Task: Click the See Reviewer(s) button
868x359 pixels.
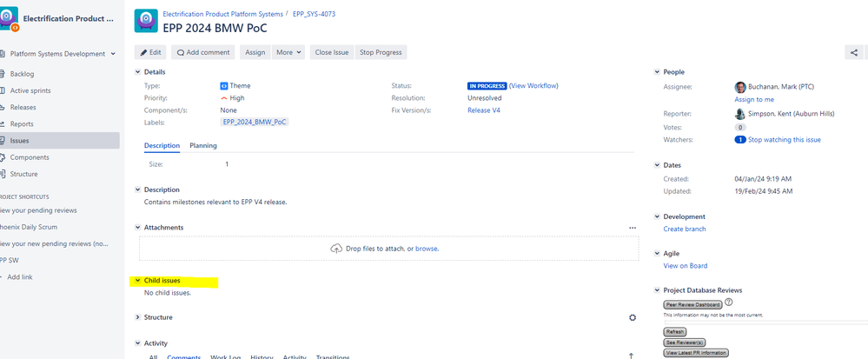Action: (x=684, y=342)
